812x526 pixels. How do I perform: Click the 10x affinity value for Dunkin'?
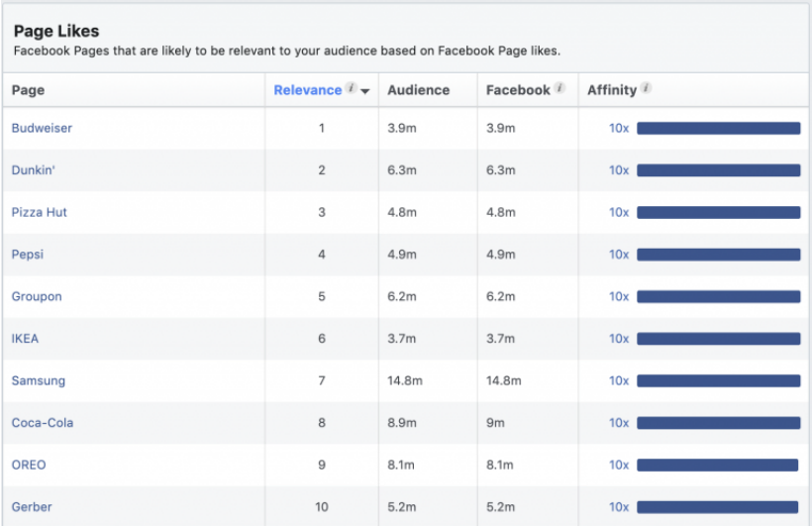point(619,170)
